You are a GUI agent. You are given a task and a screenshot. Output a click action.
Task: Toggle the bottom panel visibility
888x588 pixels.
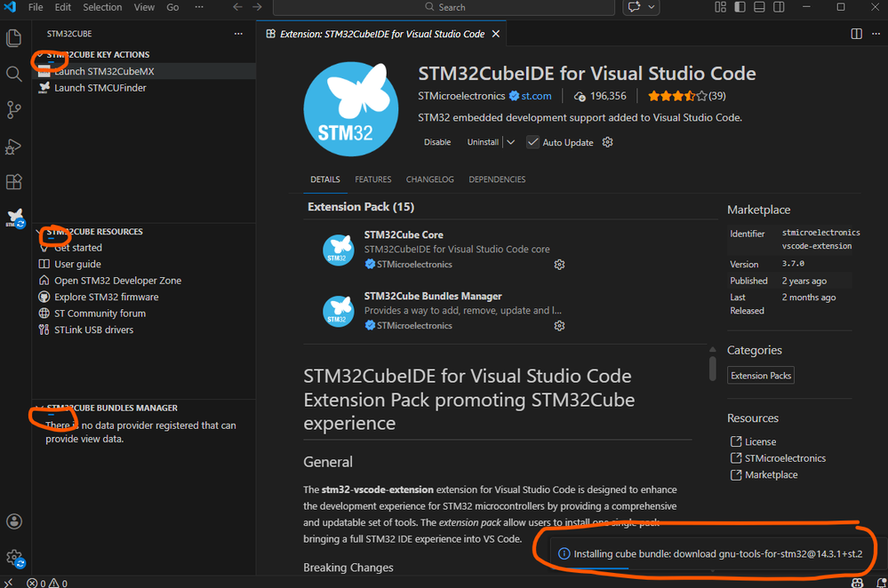759,7
